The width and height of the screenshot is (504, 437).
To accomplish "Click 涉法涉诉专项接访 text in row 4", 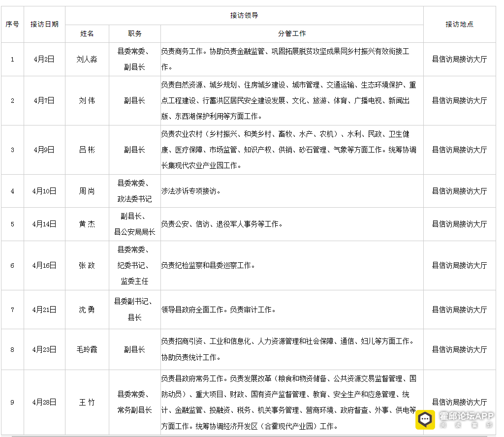I will pyautogui.click(x=189, y=191).
